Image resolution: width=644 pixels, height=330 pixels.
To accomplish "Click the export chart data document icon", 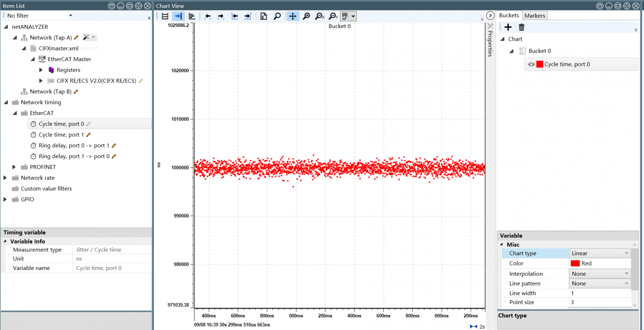I will coord(263,16).
